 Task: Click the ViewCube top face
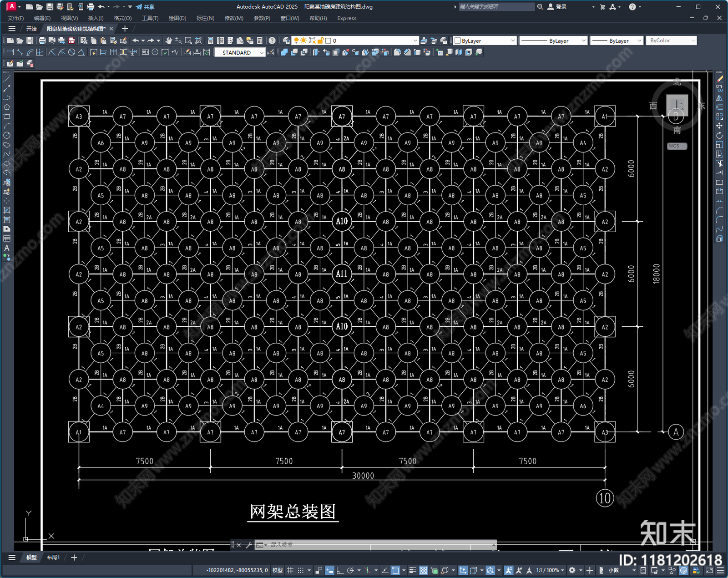[677, 106]
